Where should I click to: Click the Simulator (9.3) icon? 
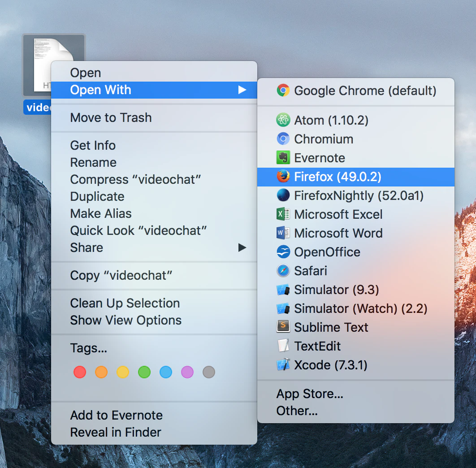pos(283,290)
